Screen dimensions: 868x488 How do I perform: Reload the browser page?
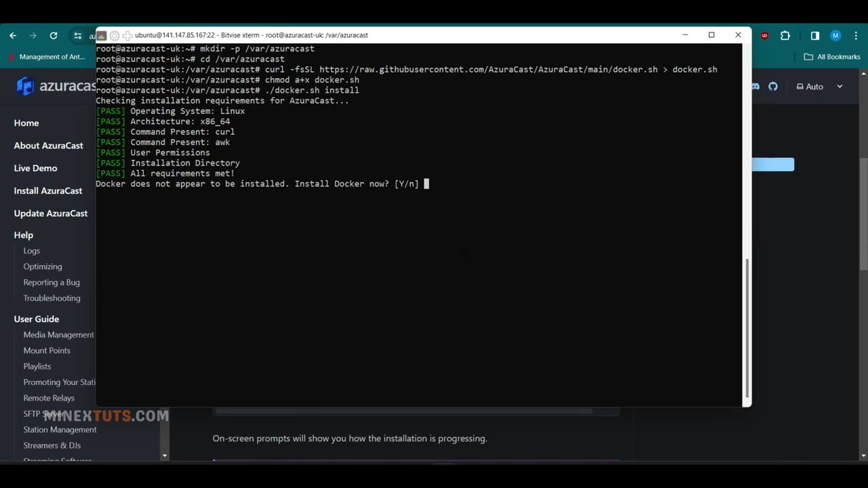point(54,35)
